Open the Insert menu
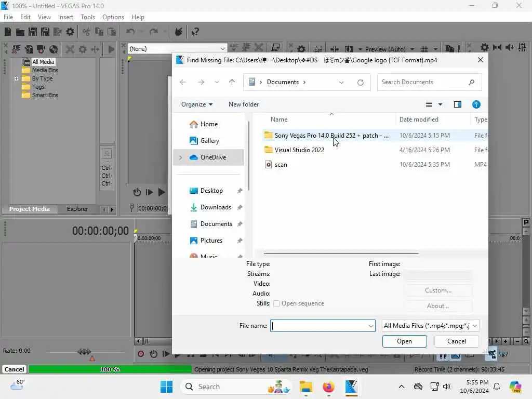Screen dimensions: 532x399 (65, 17)
